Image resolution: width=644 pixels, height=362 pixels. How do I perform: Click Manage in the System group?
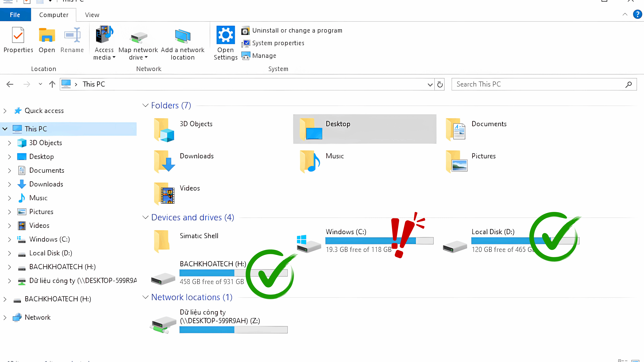pos(259,55)
